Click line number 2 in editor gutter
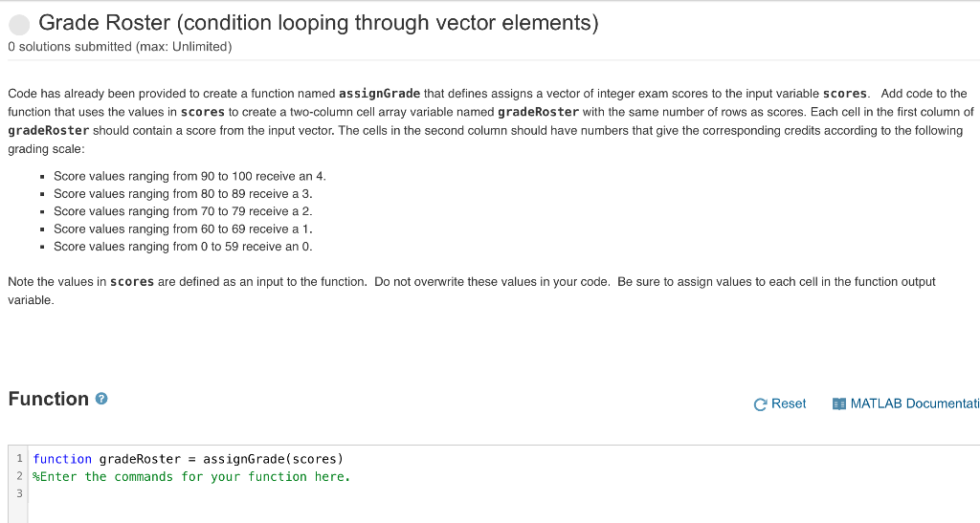This screenshot has height=523, width=980. [20, 476]
